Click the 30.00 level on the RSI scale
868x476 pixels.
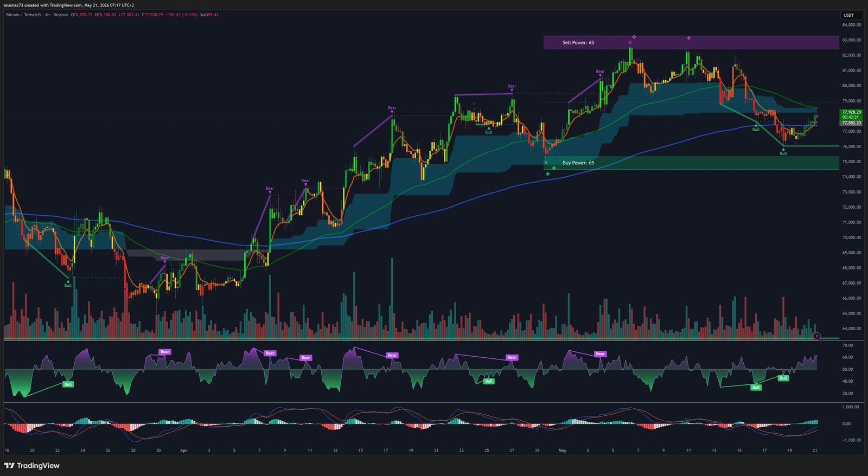point(847,394)
